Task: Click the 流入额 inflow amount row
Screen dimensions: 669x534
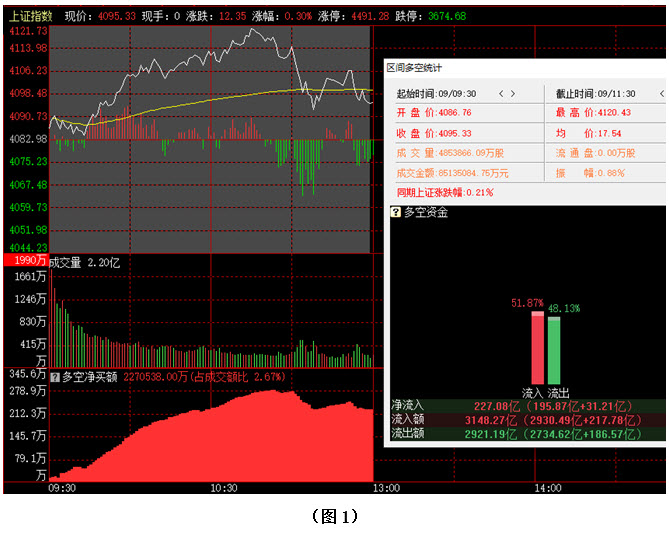Action: 527,420
